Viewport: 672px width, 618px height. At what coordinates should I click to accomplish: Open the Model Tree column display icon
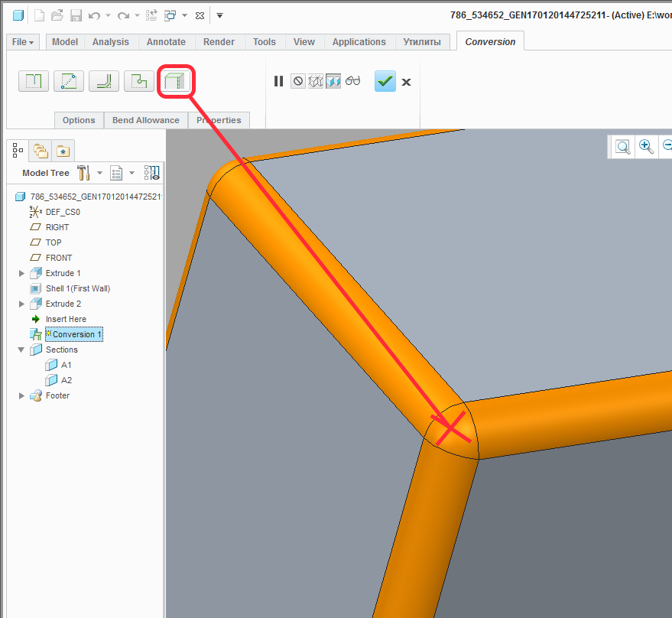click(x=152, y=173)
